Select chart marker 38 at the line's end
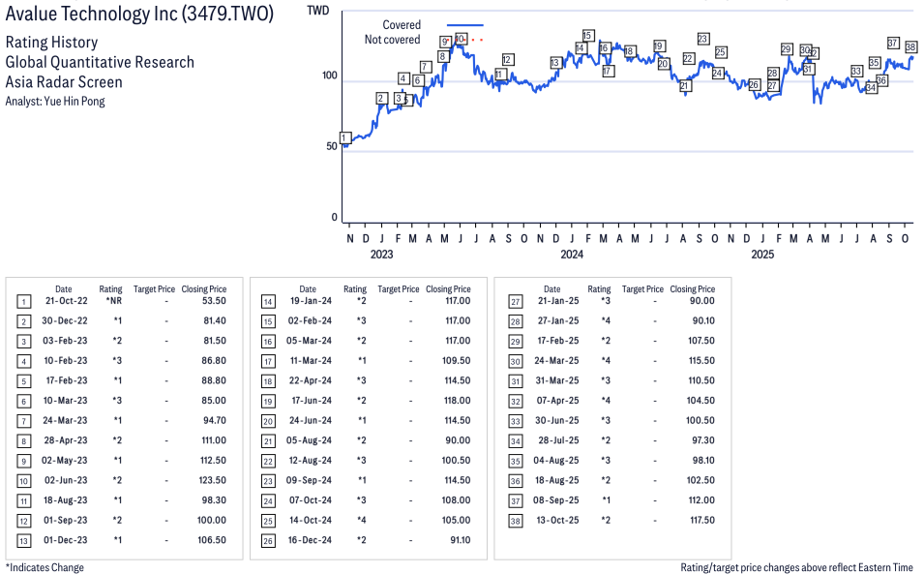The width and height of the screenshot is (924, 574). pos(910,46)
